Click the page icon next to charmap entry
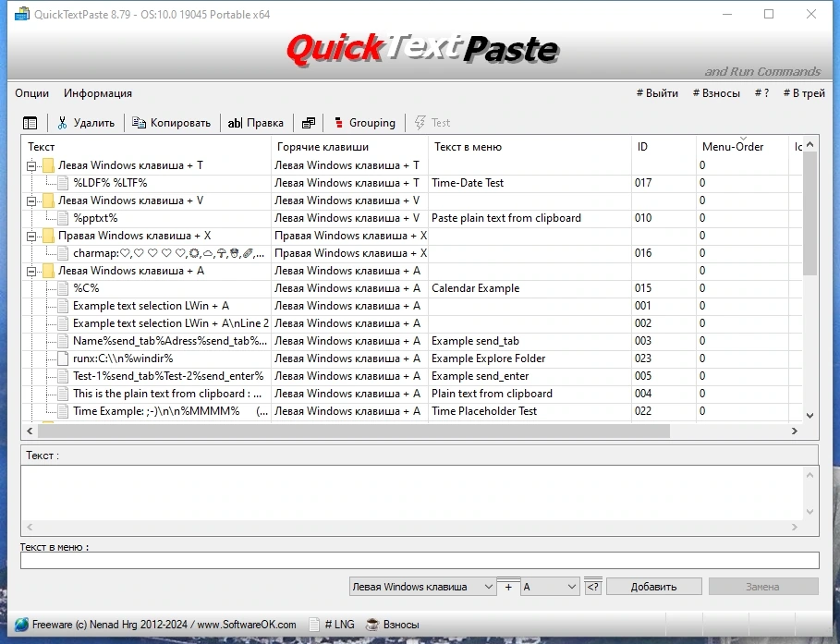 63,253
